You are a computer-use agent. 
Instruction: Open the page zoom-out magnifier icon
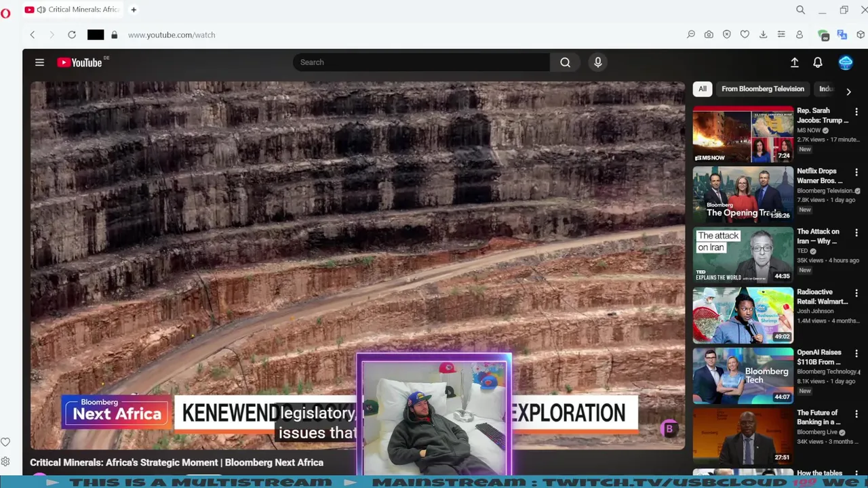tap(691, 35)
